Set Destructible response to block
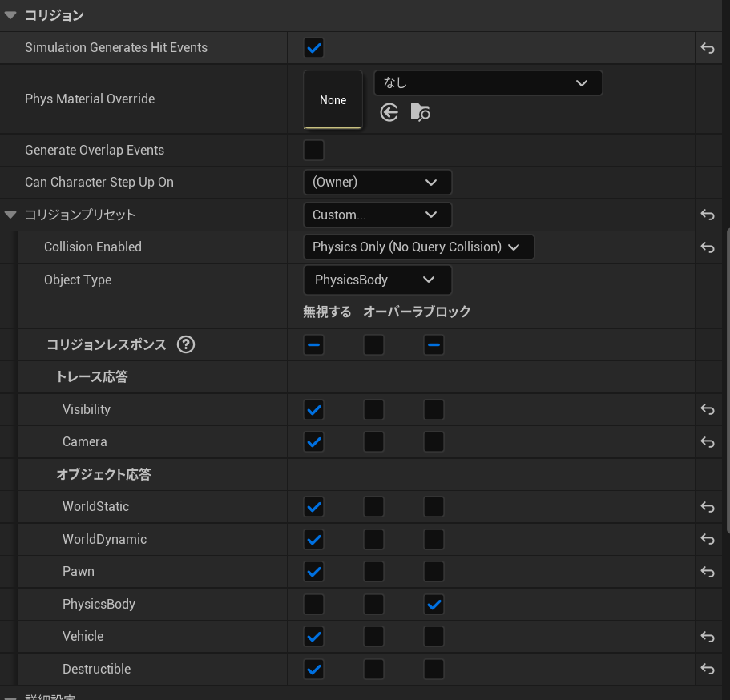The image size is (730, 700). (434, 670)
